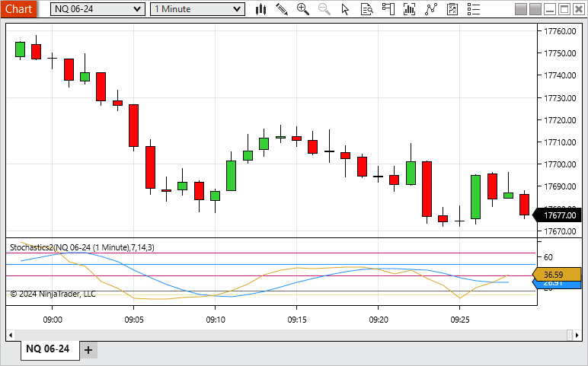Open the Strategies icon
The image size is (588, 366).
(452, 9)
